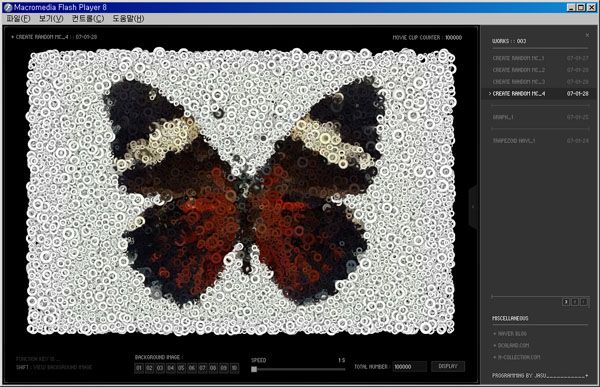Viewport: 600px width, 387px height.
Task: Select CREATE RANDOM MC_2 in works list
Action: [540, 70]
